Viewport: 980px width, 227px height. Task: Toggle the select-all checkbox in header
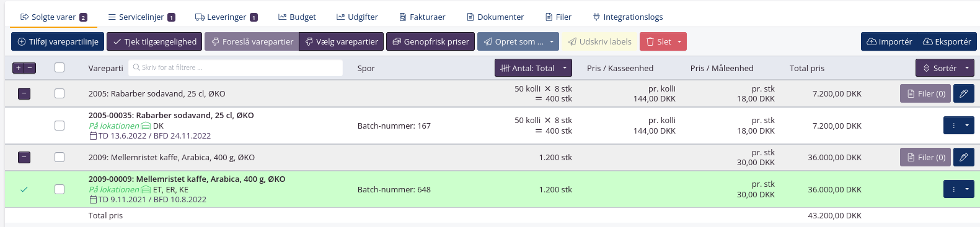[60, 67]
